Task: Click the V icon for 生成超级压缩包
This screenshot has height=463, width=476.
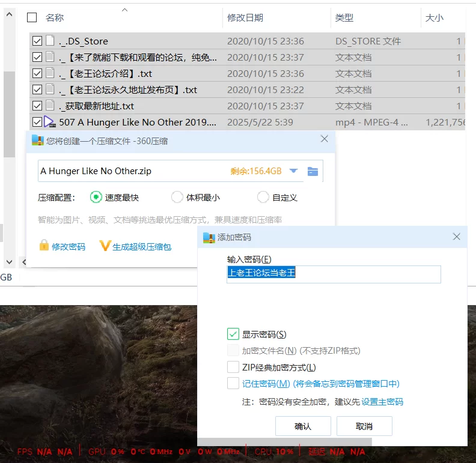Action: pos(105,246)
